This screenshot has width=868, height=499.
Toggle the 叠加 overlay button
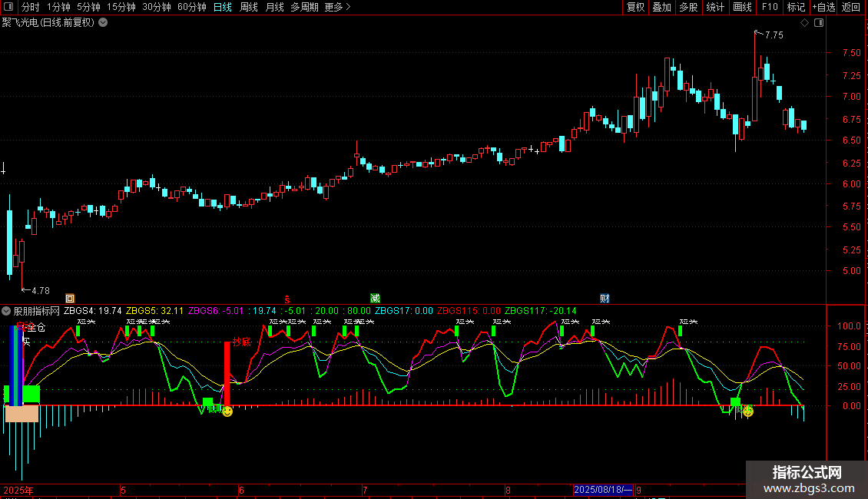(x=661, y=8)
